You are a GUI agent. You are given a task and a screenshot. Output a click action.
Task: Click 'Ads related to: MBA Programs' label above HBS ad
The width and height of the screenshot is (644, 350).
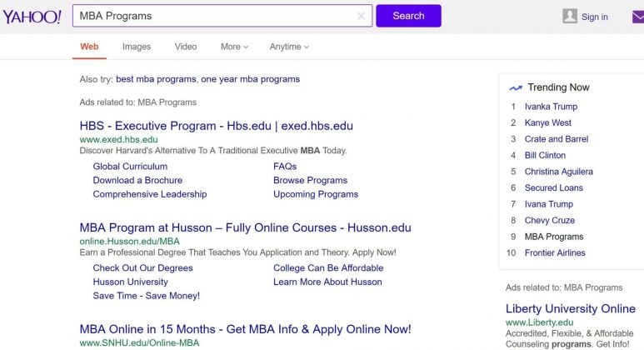pos(138,102)
